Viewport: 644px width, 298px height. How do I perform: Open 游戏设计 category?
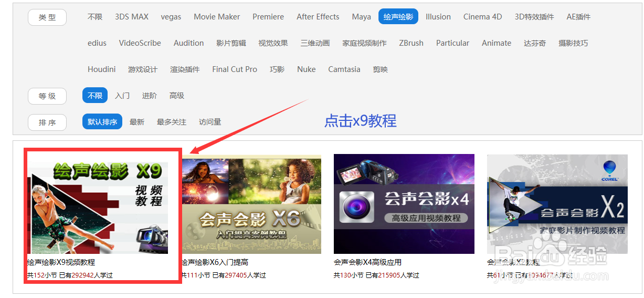[x=143, y=69]
